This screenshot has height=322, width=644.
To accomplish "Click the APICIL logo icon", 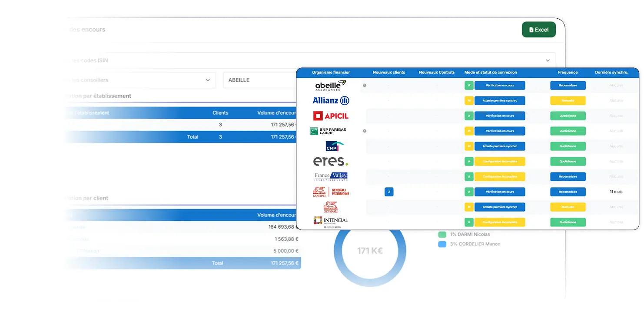I will (331, 116).
